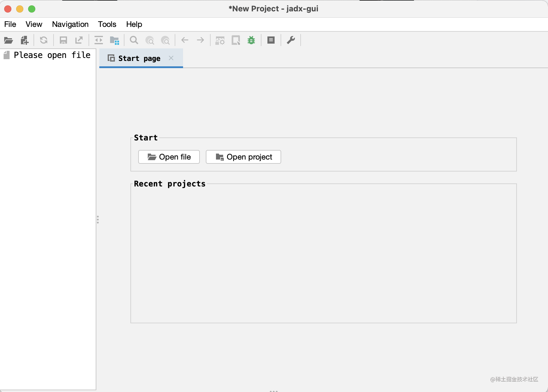Click the Open file button

169,157
